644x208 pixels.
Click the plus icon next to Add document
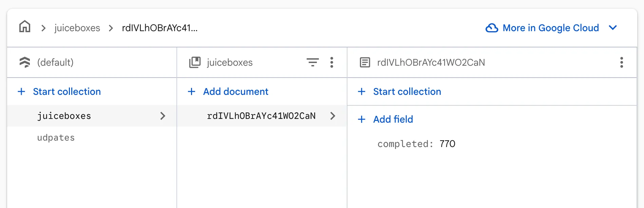click(191, 91)
